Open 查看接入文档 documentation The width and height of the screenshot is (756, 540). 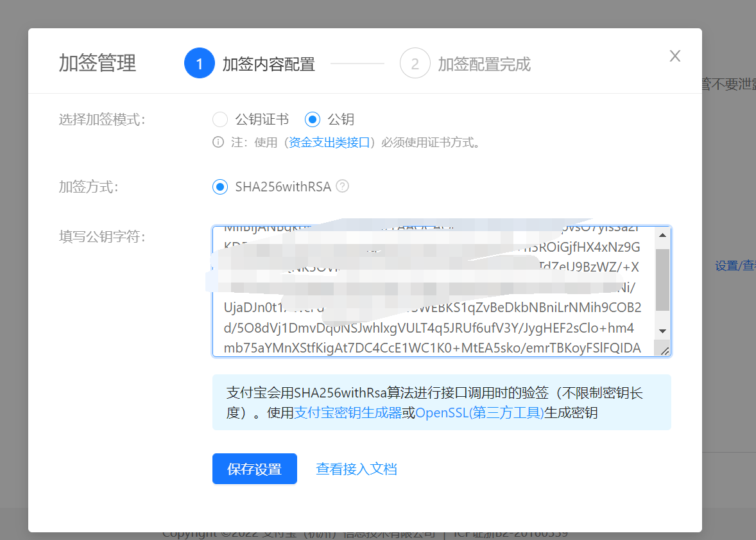(x=356, y=469)
